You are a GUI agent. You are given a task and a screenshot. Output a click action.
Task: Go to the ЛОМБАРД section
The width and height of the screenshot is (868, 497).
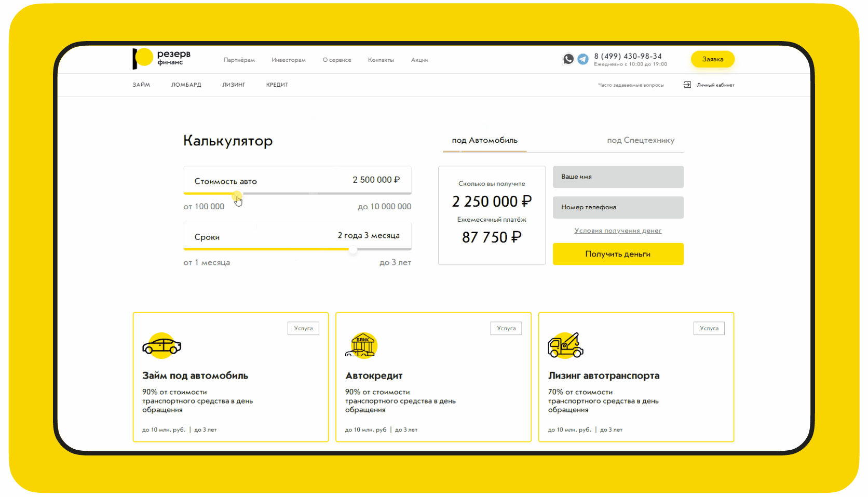click(186, 85)
